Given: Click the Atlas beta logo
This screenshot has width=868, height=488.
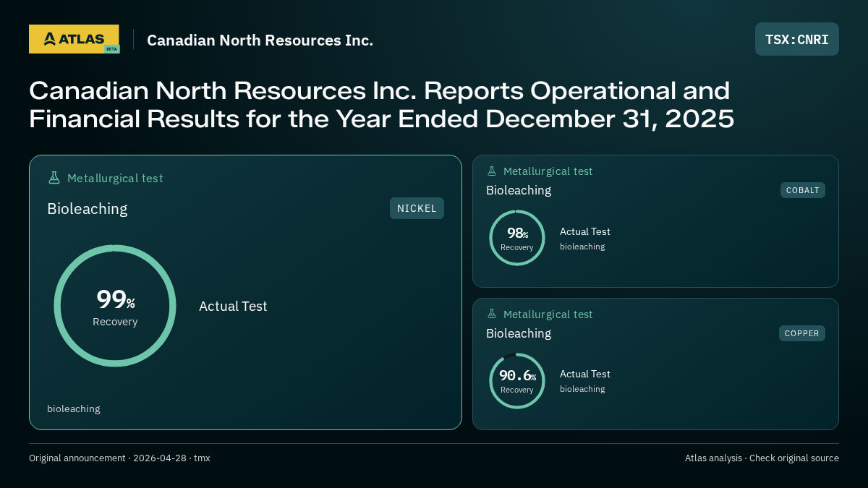Looking at the screenshot, I should (75, 39).
